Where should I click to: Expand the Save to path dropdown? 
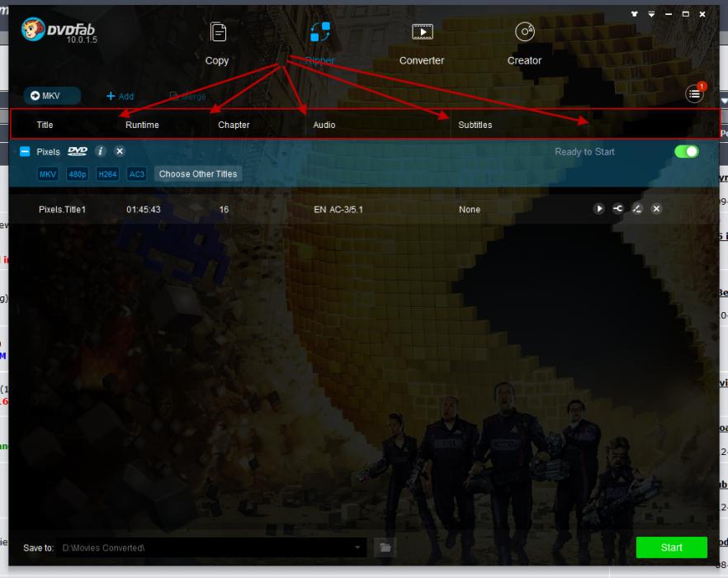click(357, 547)
